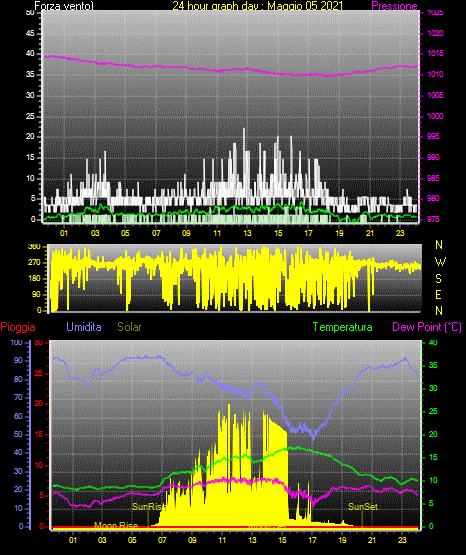Click the '100' humidity axis value

coord(17,342)
